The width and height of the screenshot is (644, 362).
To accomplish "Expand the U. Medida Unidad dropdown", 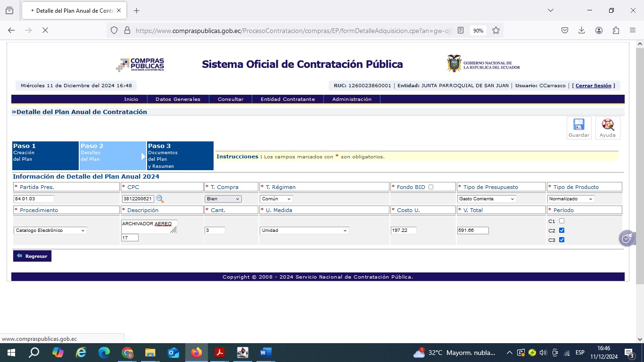I will click(x=305, y=230).
